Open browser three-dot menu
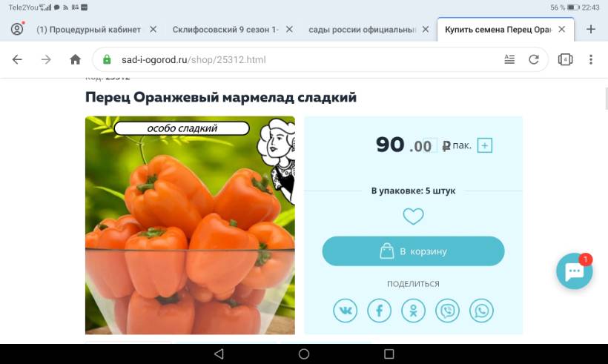The width and height of the screenshot is (608, 364). point(590,59)
